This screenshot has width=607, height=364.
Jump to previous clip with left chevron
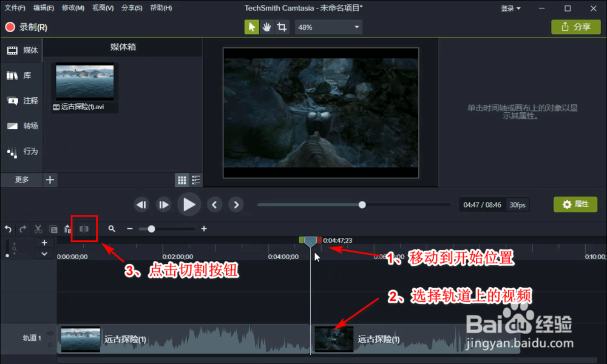point(214,204)
